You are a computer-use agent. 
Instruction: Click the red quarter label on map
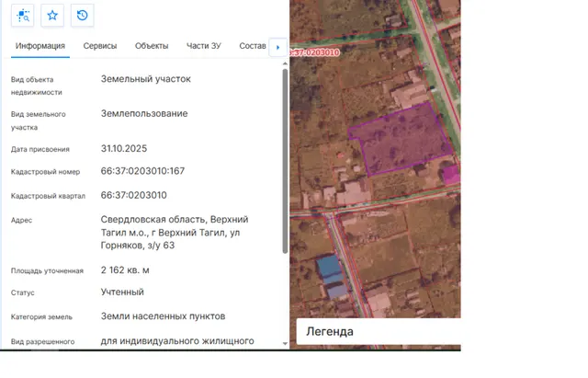pos(314,52)
